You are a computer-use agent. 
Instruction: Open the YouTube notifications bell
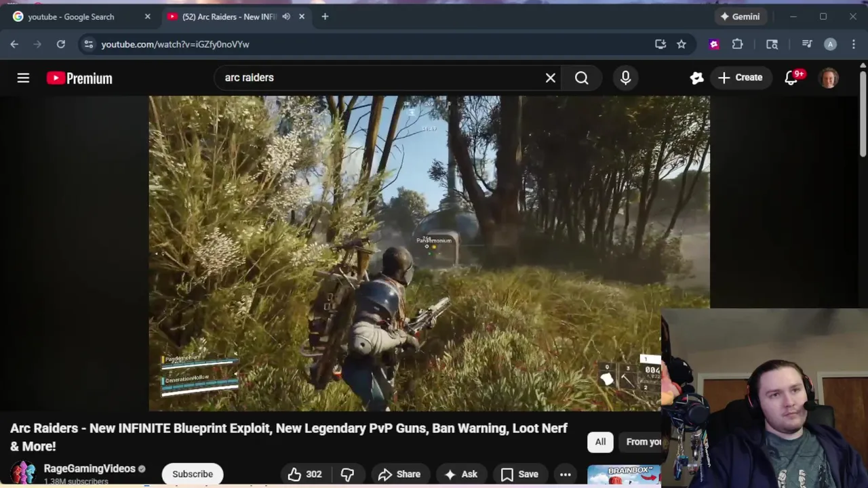coord(791,78)
